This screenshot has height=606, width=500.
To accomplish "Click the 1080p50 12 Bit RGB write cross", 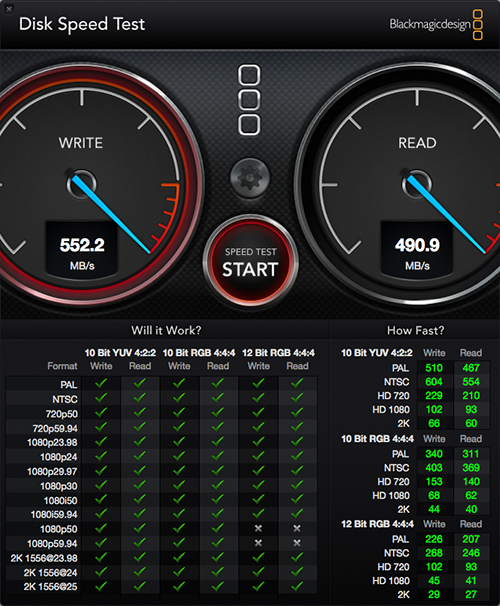I will [258, 528].
